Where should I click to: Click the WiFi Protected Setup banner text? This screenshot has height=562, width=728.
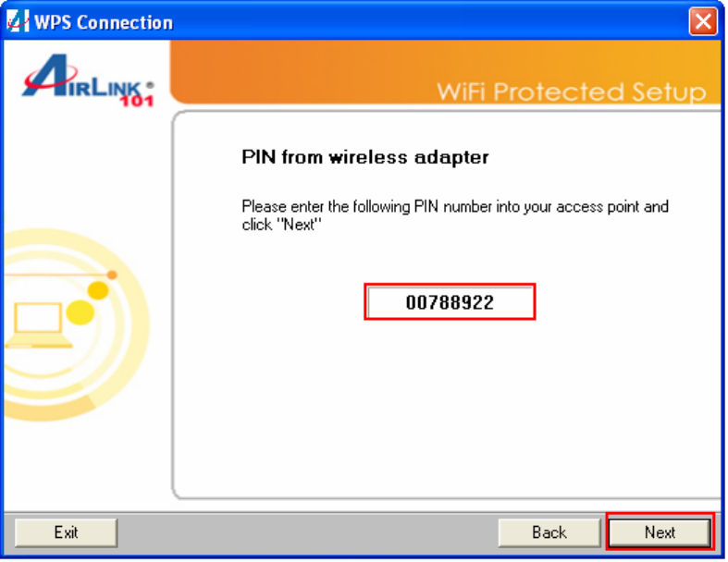(x=572, y=92)
